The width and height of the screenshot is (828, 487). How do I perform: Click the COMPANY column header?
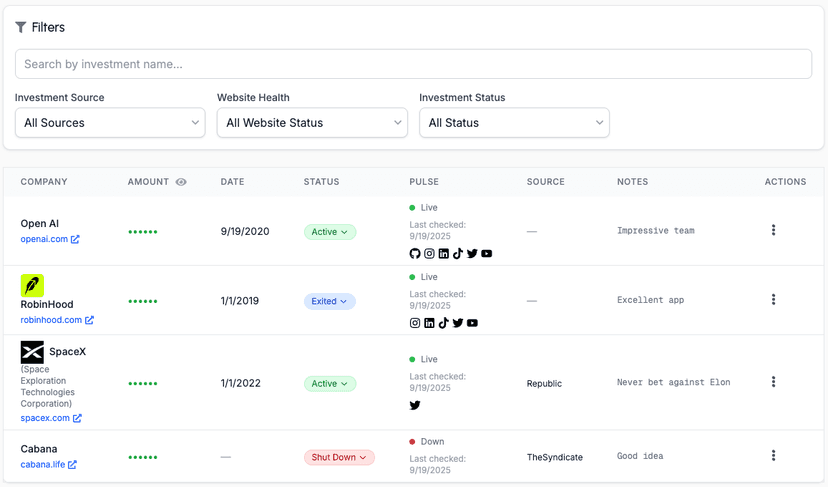click(x=44, y=182)
